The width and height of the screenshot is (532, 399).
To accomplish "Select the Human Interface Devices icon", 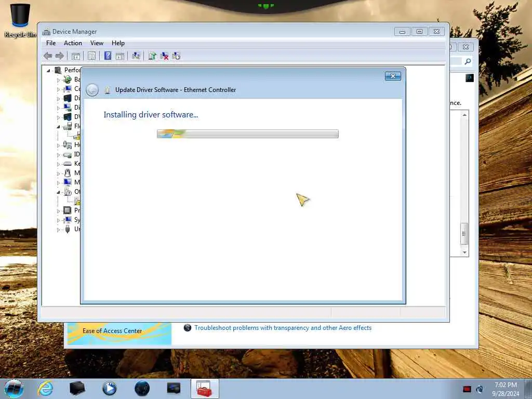I will (68, 145).
